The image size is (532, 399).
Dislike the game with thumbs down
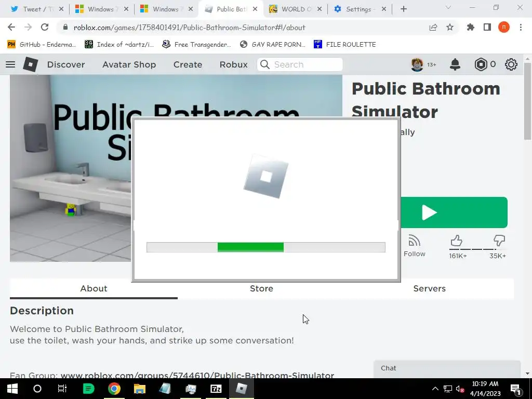click(x=499, y=241)
